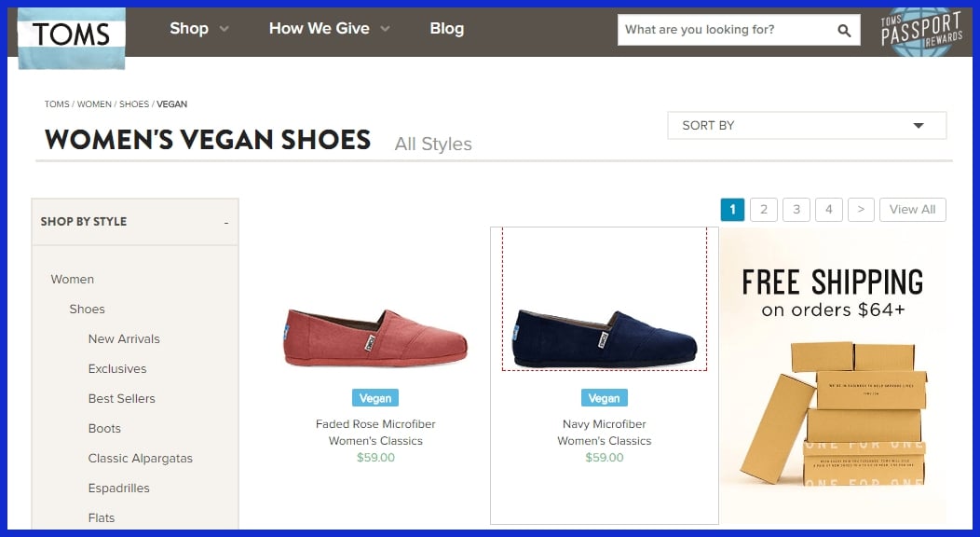Open the Blog menu item
Screen dimensions: 980x537
tap(446, 29)
